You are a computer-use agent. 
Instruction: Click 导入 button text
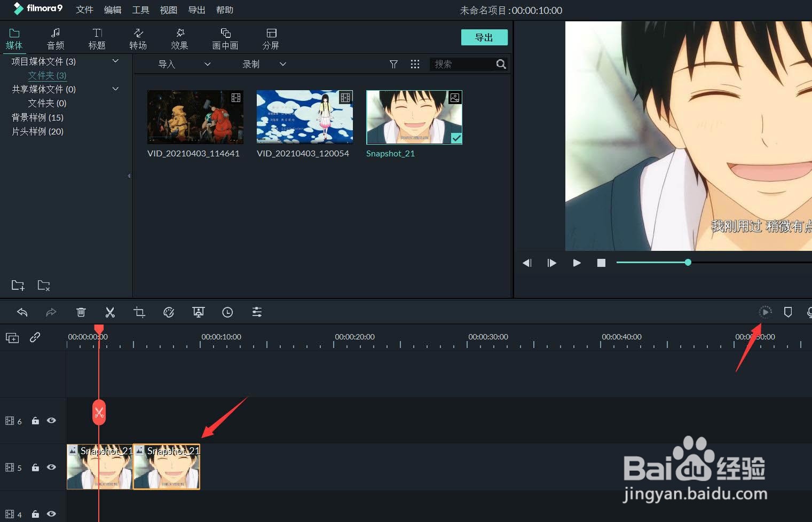(x=167, y=64)
